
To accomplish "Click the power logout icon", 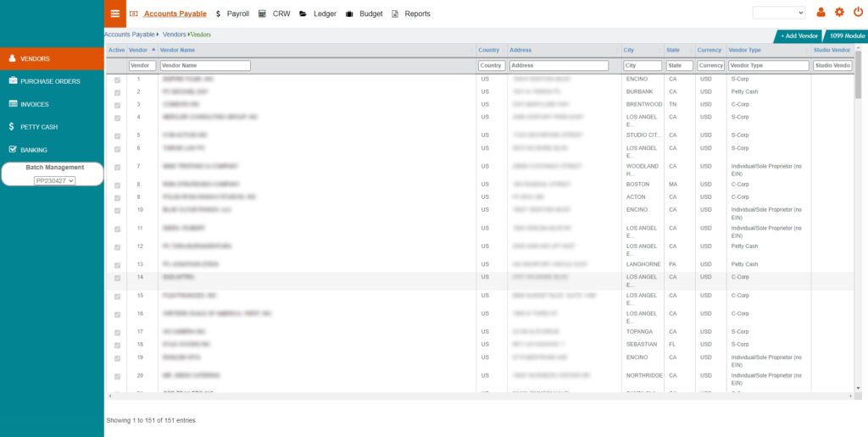I will pyautogui.click(x=858, y=13).
